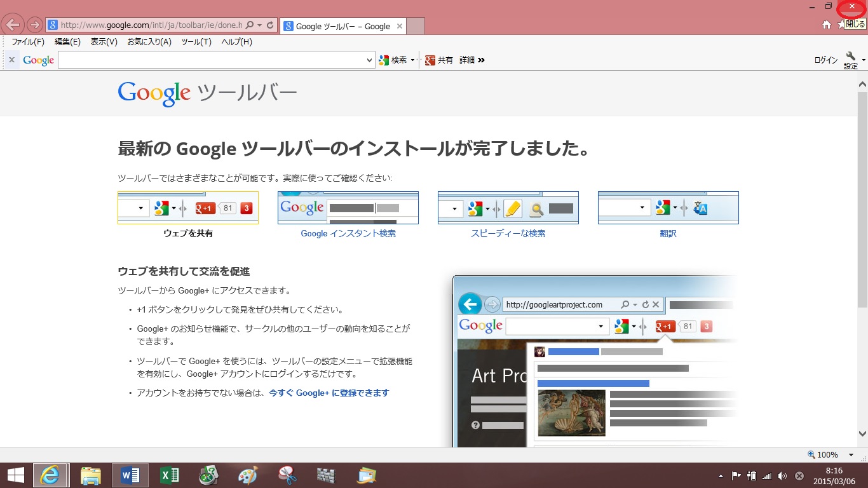Open the Google インスタント検索 link
Viewport: 868px width, 488px height.
pos(348,233)
